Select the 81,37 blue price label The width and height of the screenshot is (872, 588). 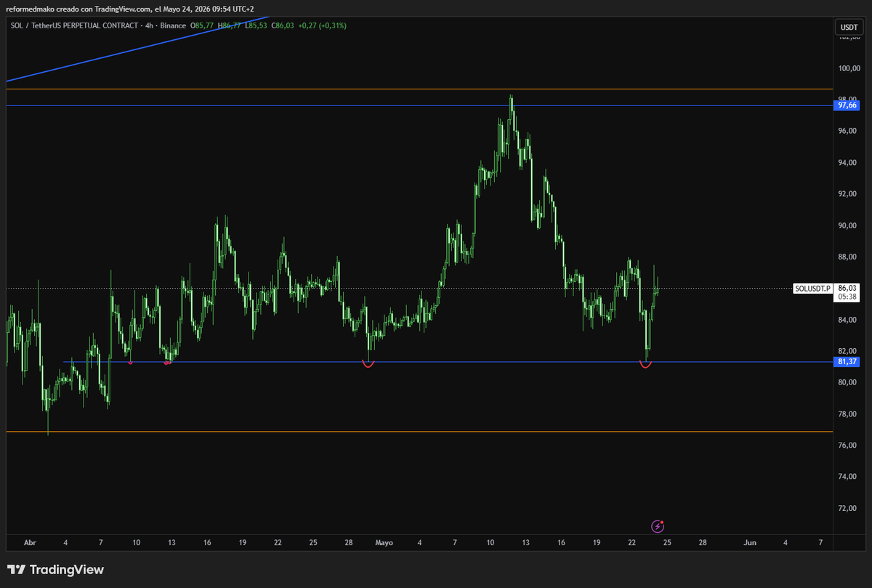848,361
